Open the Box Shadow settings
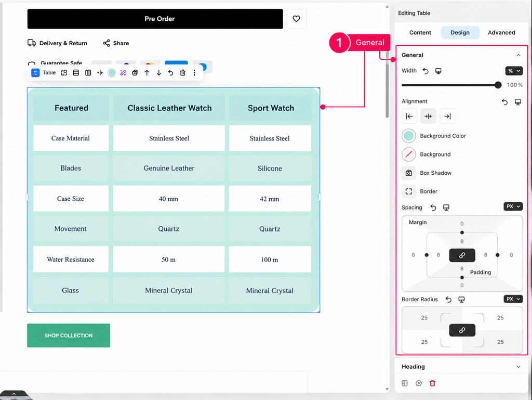 point(409,173)
